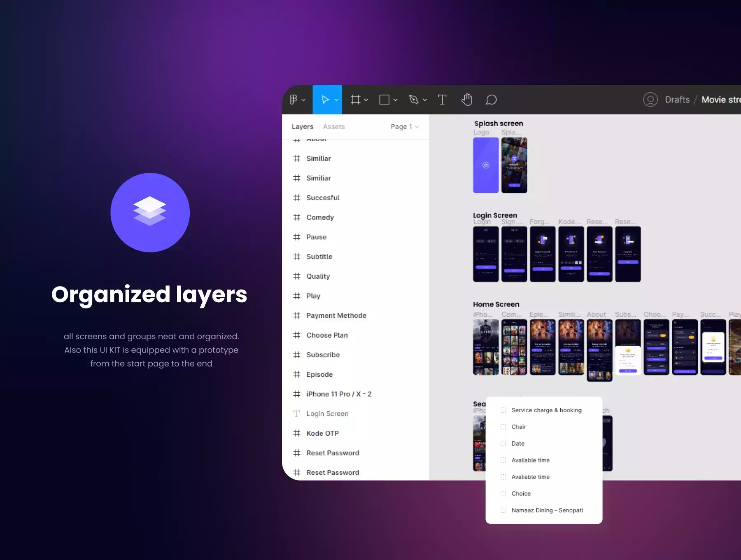Select the Login Screen text layer
The height and width of the screenshot is (560, 741).
click(x=356, y=414)
